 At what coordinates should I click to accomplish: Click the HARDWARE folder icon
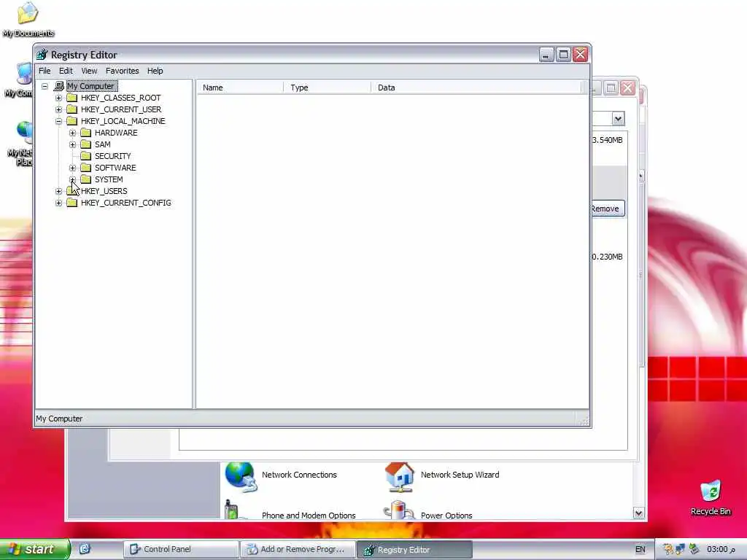coord(86,133)
